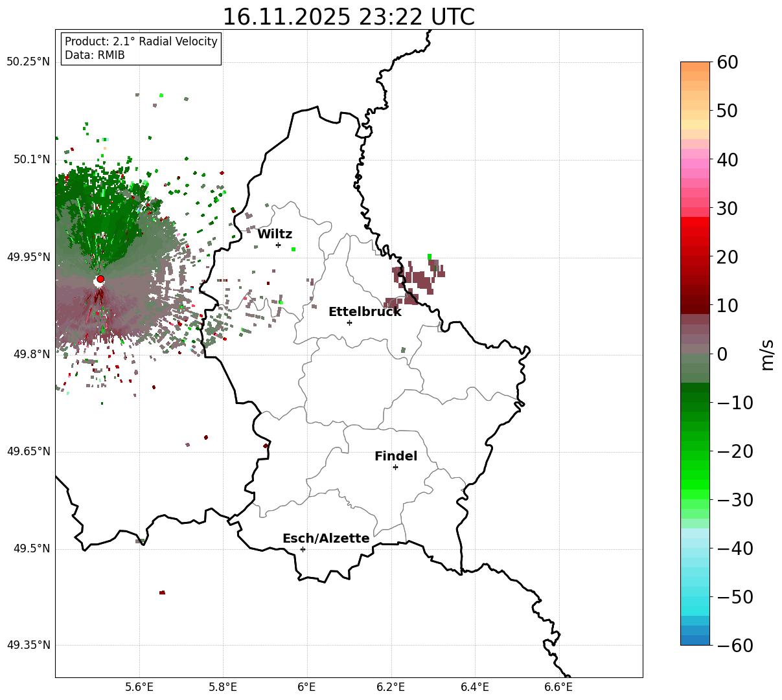Click the colorbar −40 tick label
This screenshot has width=782, height=700.
pos(735,548)
